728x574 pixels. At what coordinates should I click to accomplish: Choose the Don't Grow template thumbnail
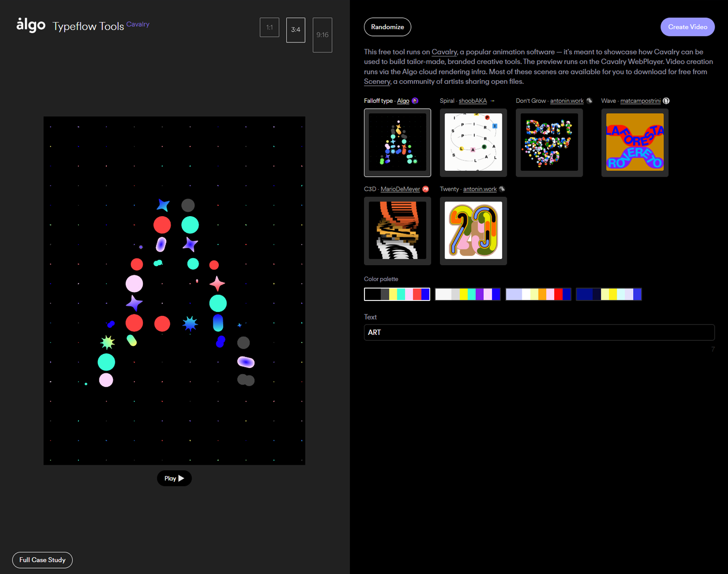pyautogui.click(x=549, y=143)
